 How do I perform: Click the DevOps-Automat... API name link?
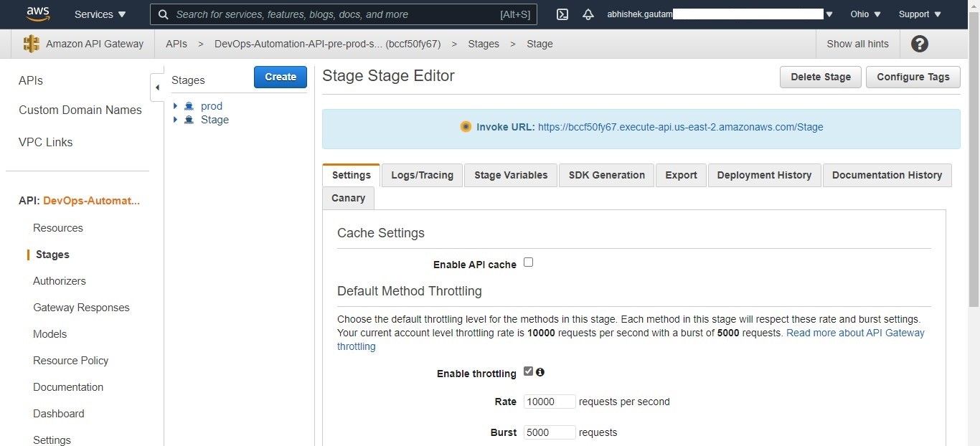click(x=92, y=201)
